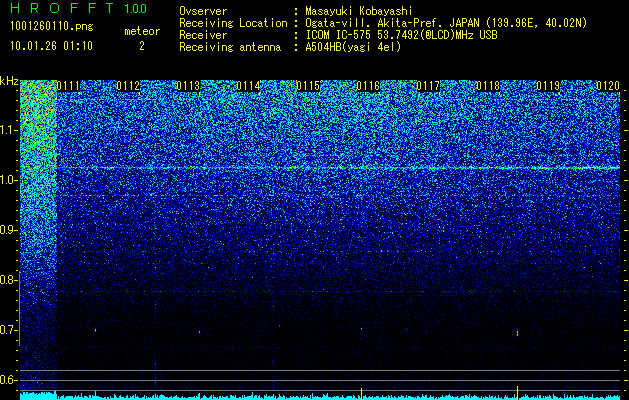The height and width of the screenshot is (400, 629).
Task: Click antenna value A504HB(yagi 4el)
Action: (x=353, y=47)
